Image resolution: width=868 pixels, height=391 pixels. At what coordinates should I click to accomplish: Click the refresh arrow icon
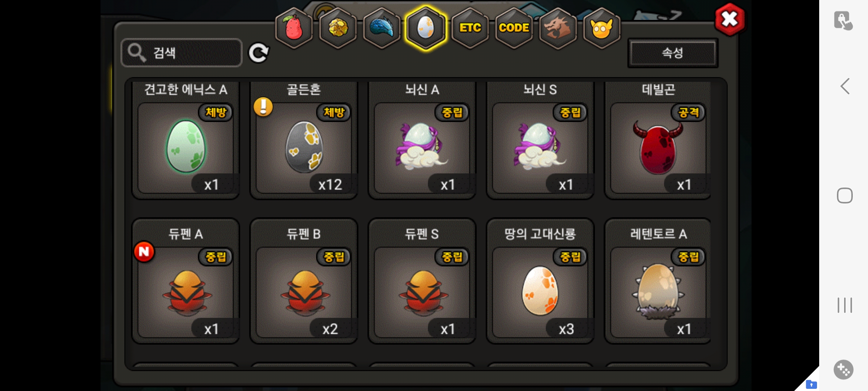(x=258, y=53)
